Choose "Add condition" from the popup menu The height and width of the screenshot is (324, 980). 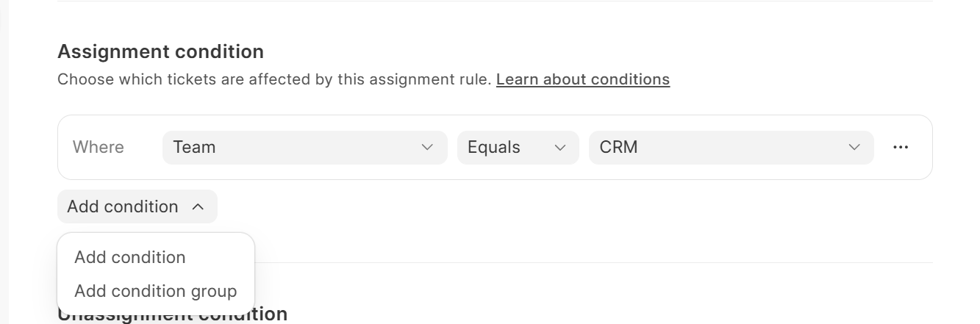point(130,257)
